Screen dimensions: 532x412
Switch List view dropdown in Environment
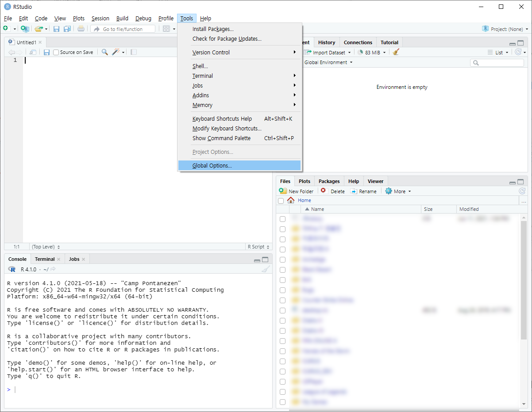(498, 52)
